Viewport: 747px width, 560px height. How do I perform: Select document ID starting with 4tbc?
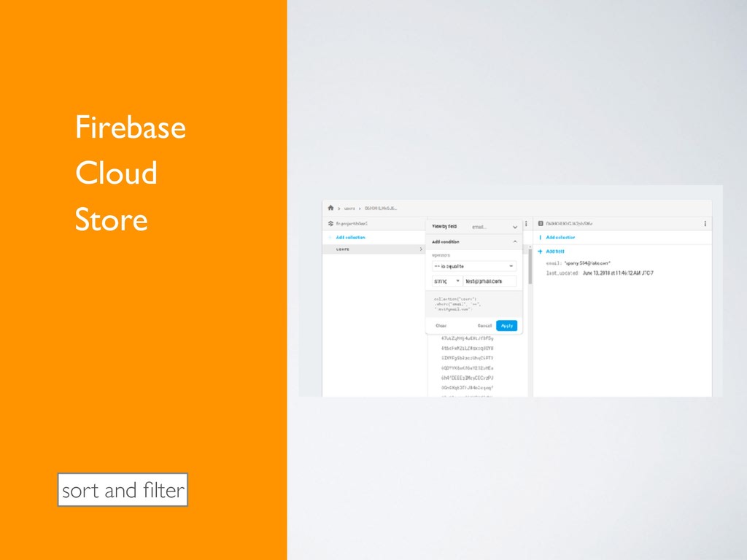pyautogui.click(x=467, y=348)
